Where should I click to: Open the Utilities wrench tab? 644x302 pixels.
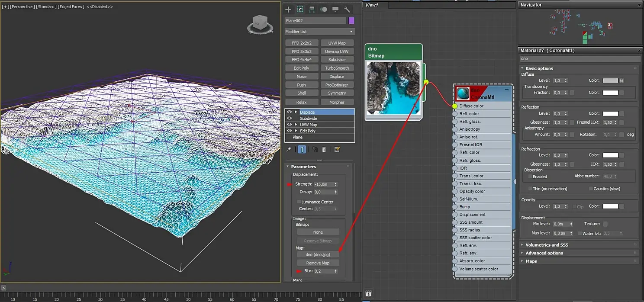[347, 10]
